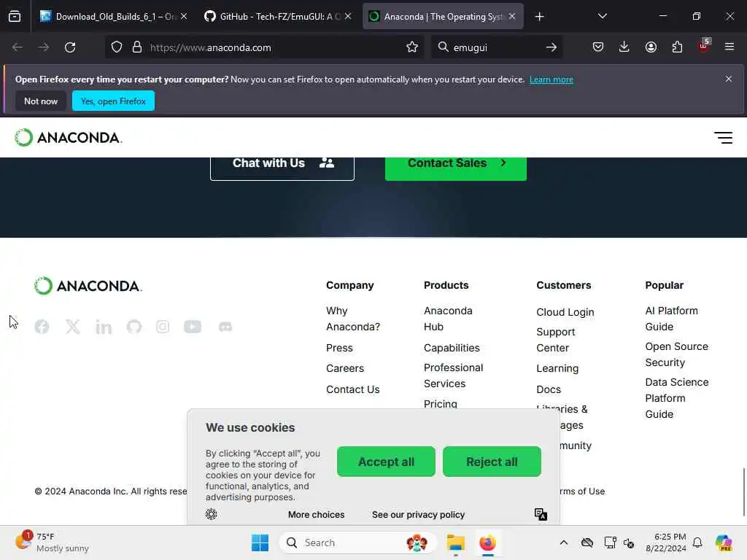The width and height of the screenshot is (747, 560).
Task: Open Anaconda Discord icon
Action: click(x=225, y=327)
